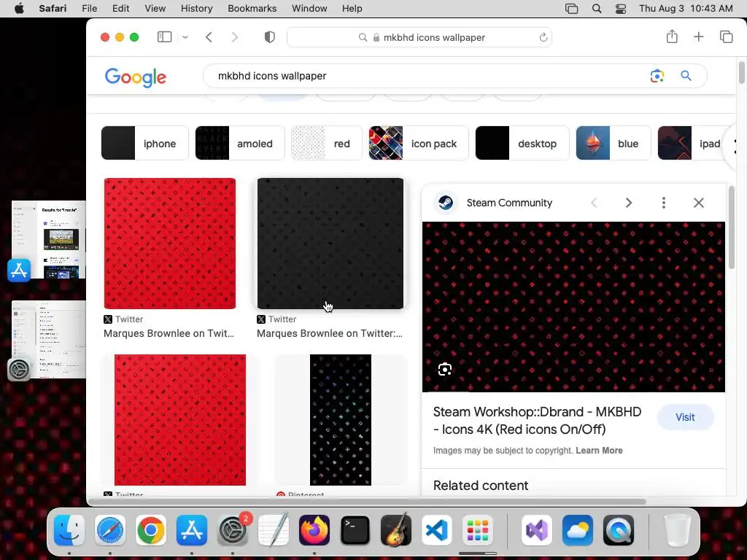Open the tall Pinterest colorful icons thumbnail
The width and height of the screenshot is (747, 560).
(x=340, y=419)
